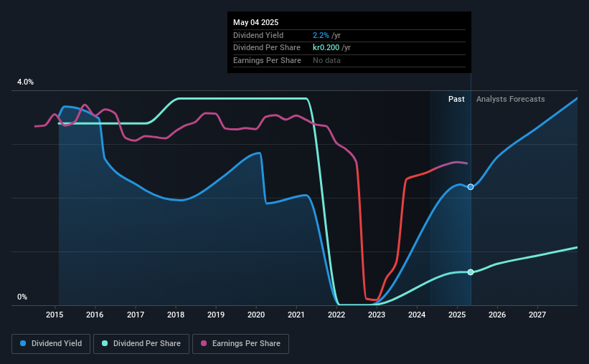
Task: Click the No data earnings value
Action: click(x=326, y=60)
